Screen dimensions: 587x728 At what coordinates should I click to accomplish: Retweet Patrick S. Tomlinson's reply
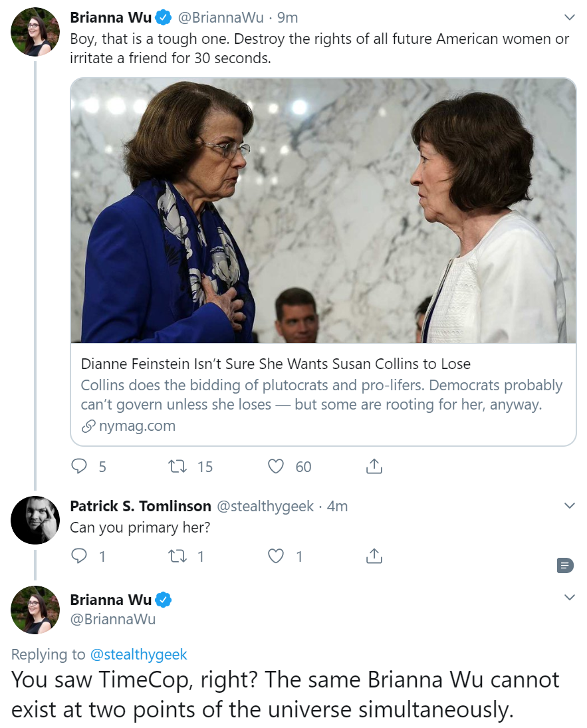tap(177, 555)
